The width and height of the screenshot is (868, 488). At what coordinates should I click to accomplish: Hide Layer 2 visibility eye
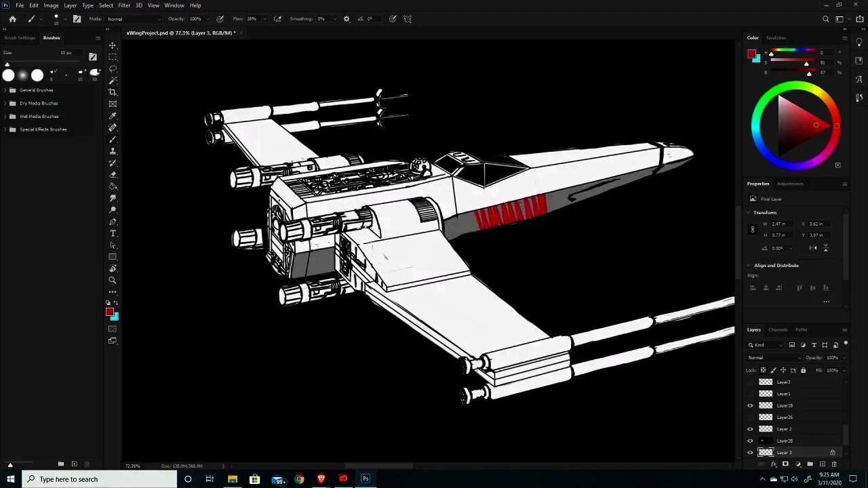pos(750,429)
